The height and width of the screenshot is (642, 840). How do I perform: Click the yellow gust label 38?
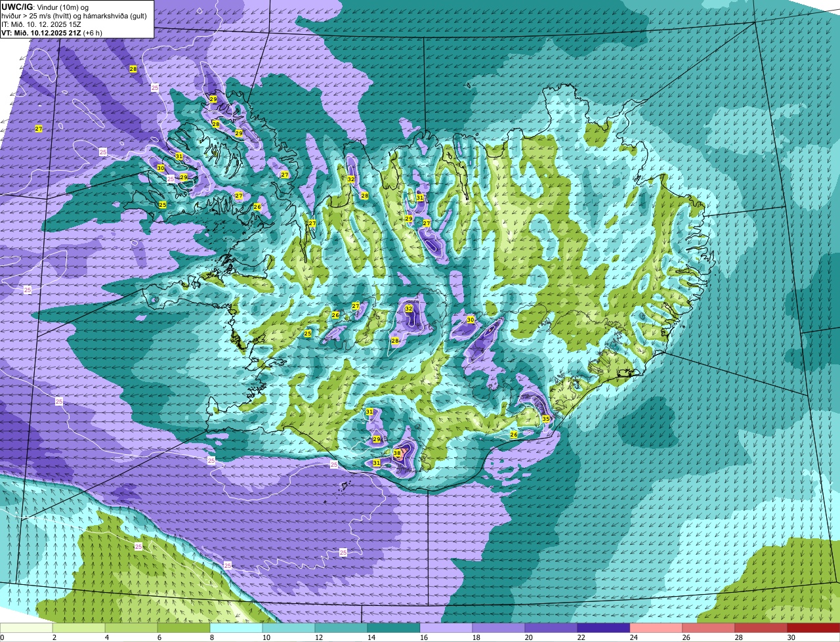point(397,453)
